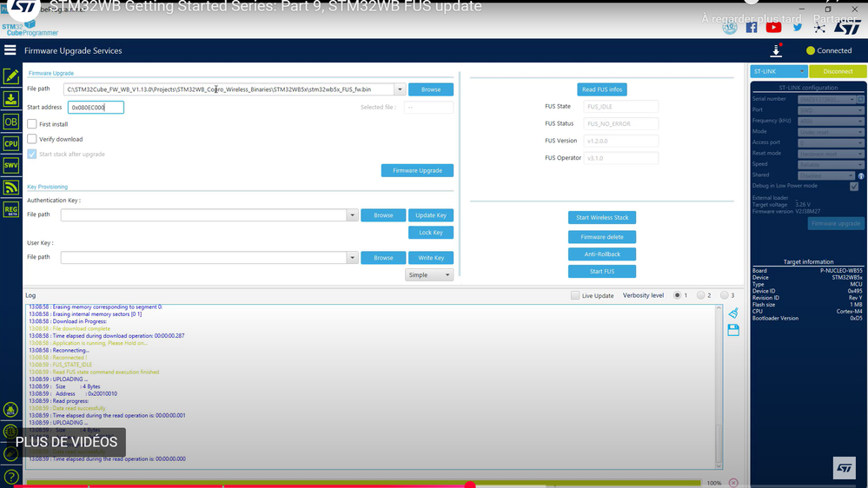Open Firmware Upgrade Services wireless icon
The height and width of the screenshot is (488, 868).
pyautogui.click(x=11, y=188)
